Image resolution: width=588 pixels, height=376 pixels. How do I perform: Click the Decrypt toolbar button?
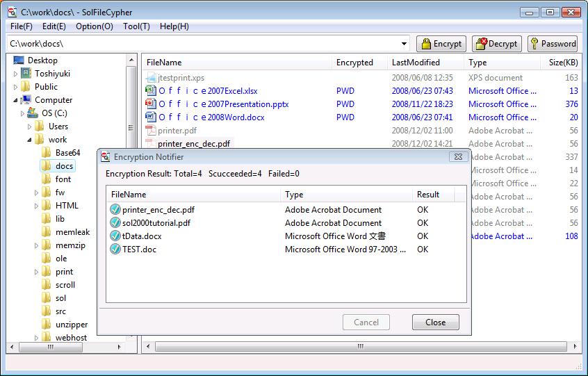click(x=497, y=44)
